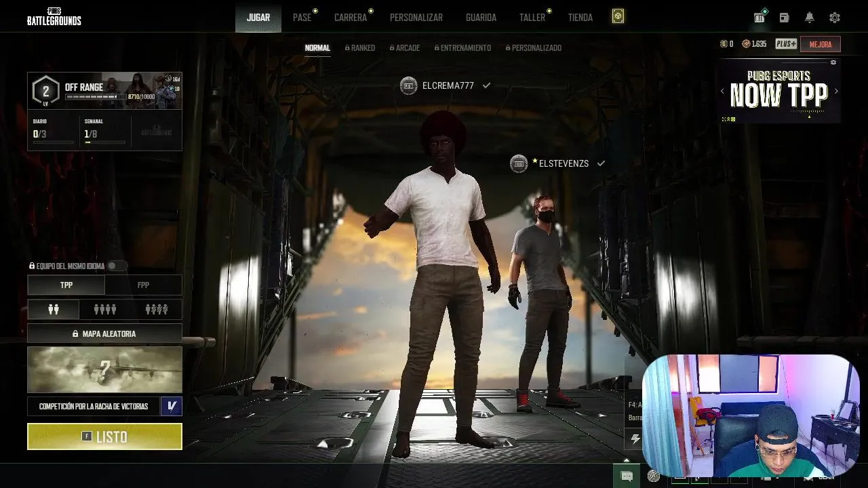Click the BP coin balance 1.635
868x488 pixels.
(x=755, y=44)
